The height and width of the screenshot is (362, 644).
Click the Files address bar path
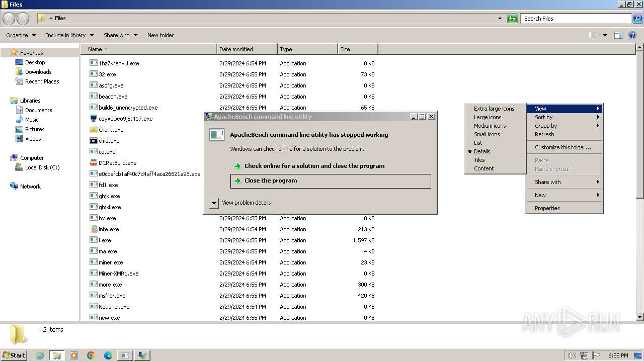click(60, 18)
